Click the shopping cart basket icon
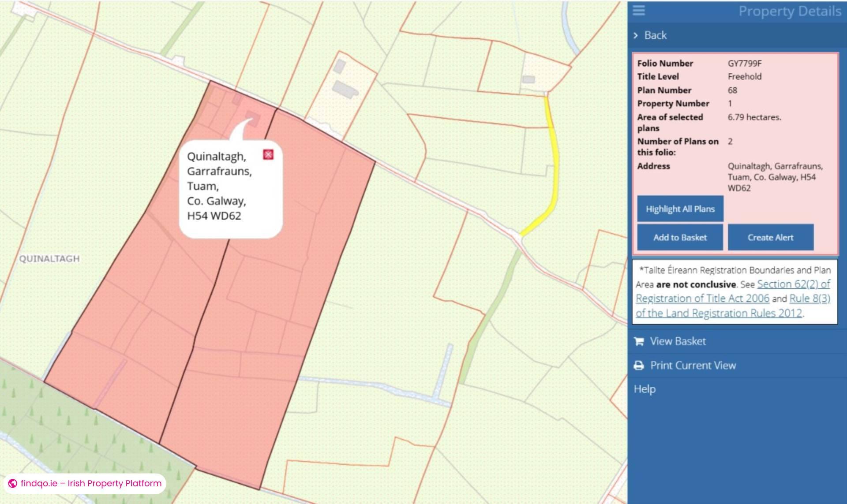 point(639,341)
